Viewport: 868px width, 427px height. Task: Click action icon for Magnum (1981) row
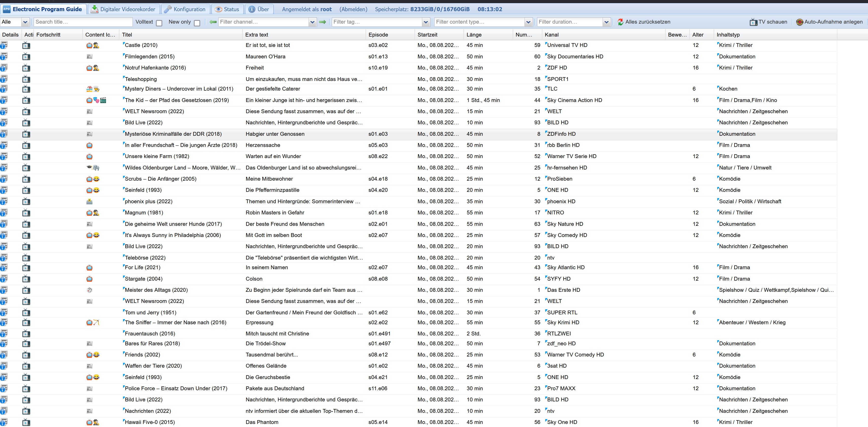(x=26, y=213)
